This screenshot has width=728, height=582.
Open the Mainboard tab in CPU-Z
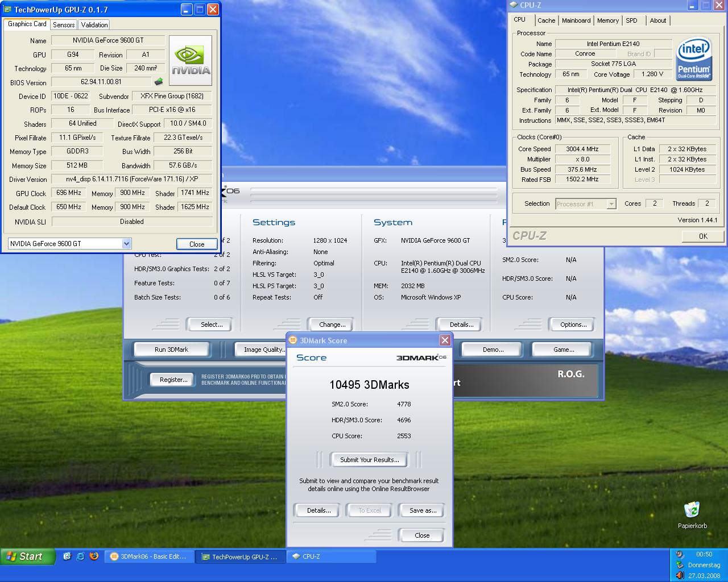tap(576, 20)
